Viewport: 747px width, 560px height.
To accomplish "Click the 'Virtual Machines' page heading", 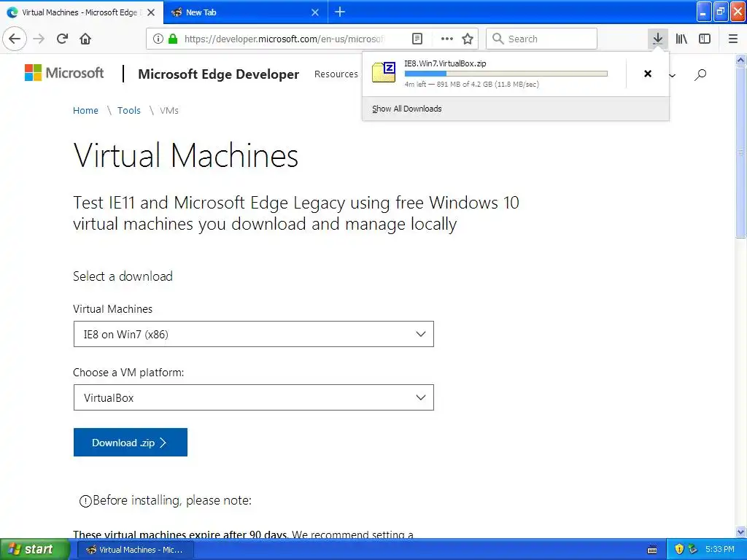I will (186, 155).
